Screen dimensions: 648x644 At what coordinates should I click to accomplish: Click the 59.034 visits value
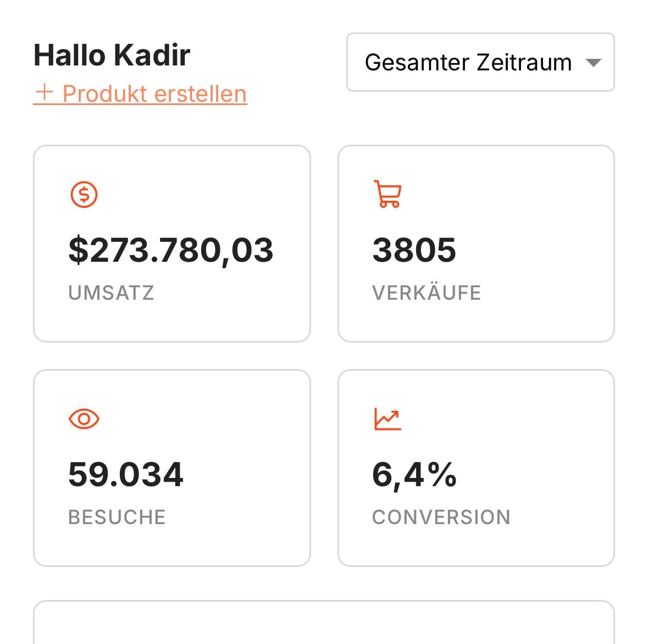[125, 475]
